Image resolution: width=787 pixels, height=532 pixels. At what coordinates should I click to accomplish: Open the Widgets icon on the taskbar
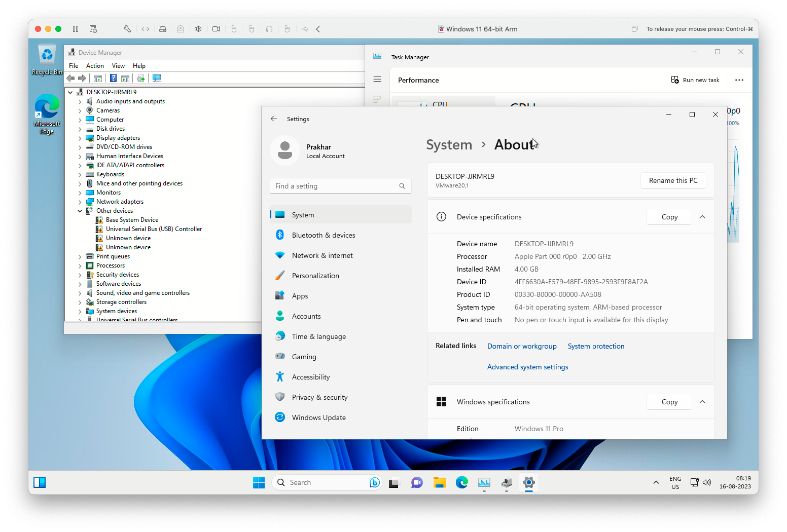[40, 482]
